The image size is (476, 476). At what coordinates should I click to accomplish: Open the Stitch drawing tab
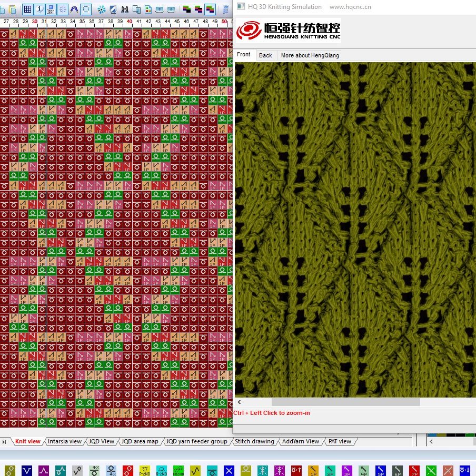[x=254, y=441]
